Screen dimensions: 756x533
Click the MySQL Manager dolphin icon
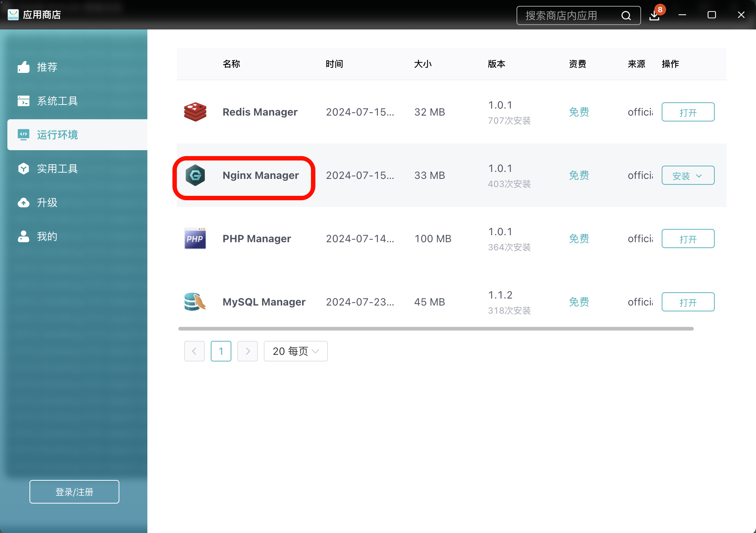pos(195,302)
